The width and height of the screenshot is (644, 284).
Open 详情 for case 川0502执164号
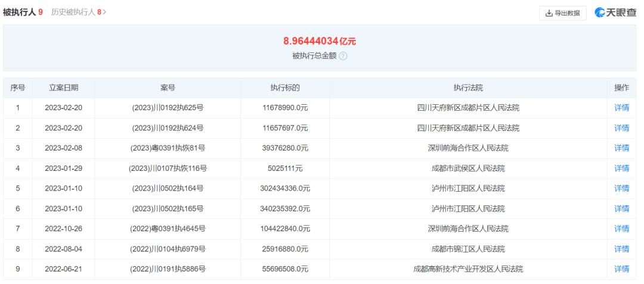click(621, 189)
